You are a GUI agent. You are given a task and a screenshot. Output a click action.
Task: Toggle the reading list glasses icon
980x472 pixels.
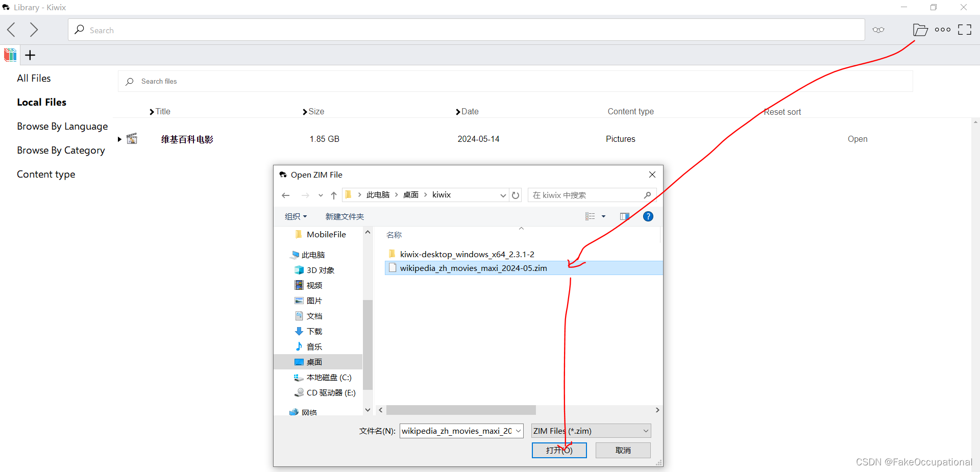[x=878, y=30]
